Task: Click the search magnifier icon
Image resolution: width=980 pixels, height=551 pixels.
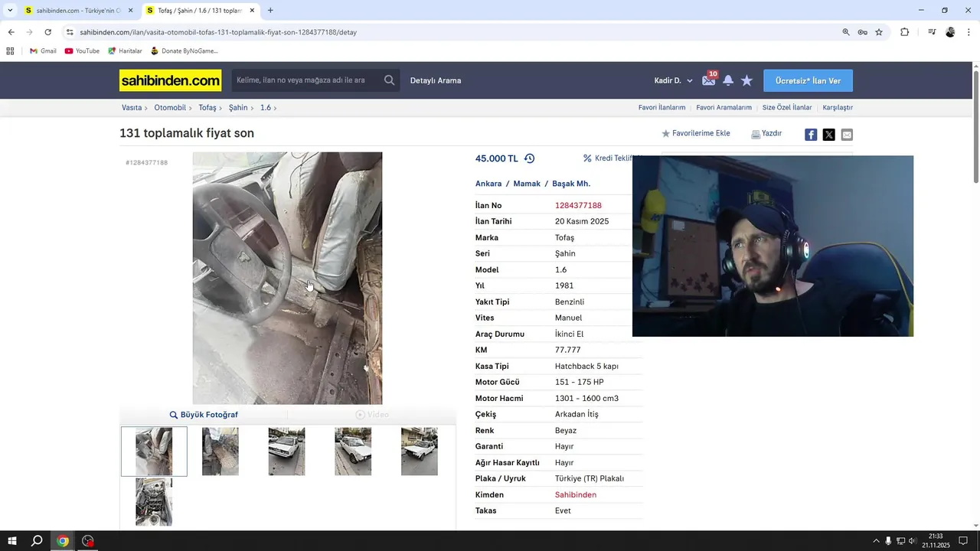Action: 390,80
